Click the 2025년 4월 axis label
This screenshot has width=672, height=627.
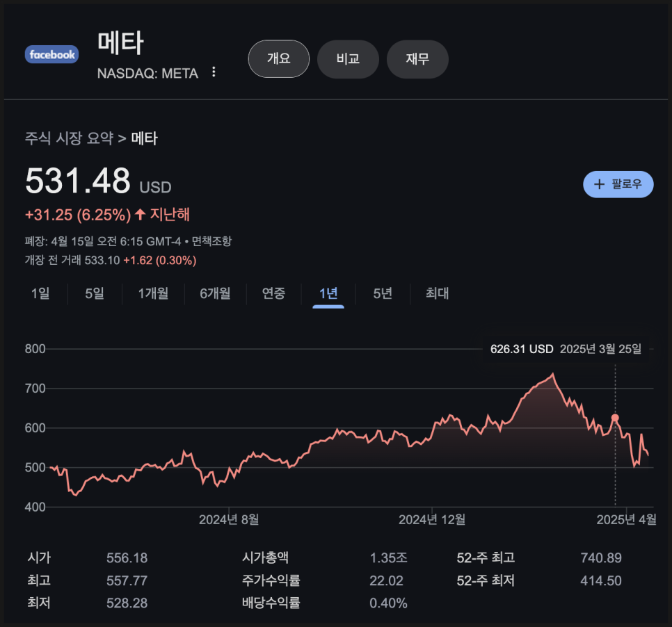click(x=627, y=519)
